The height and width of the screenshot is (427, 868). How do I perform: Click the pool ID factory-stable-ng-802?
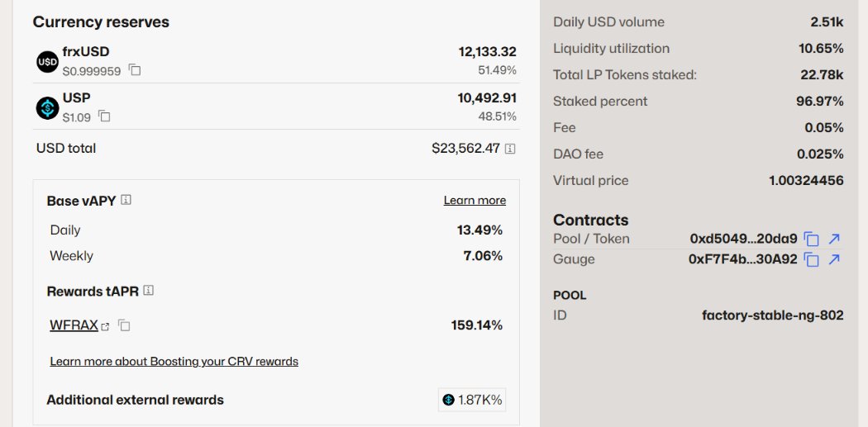[773, 316]
